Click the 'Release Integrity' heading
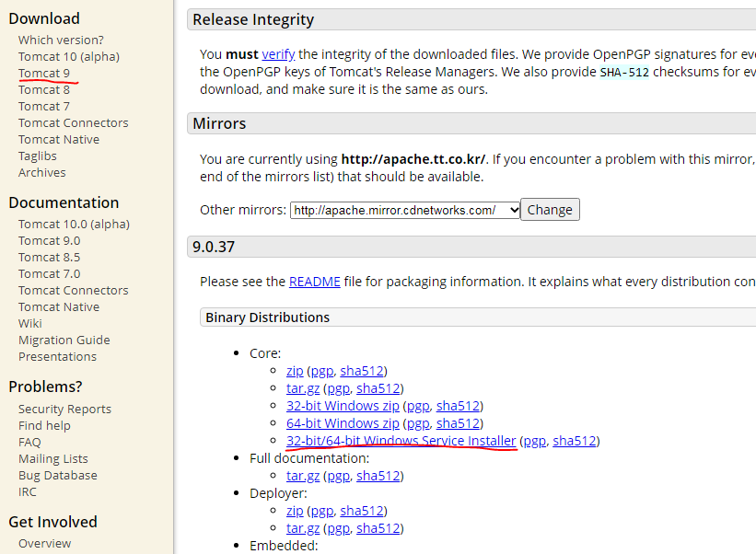This screenshot has width=756, height=554. click(253, 19)
